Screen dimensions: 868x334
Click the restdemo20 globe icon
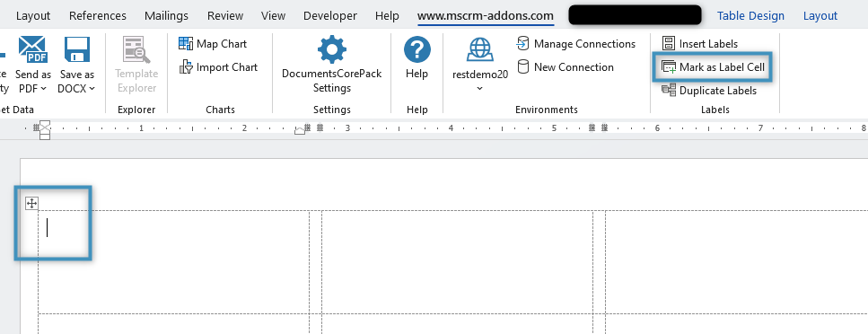479,50
